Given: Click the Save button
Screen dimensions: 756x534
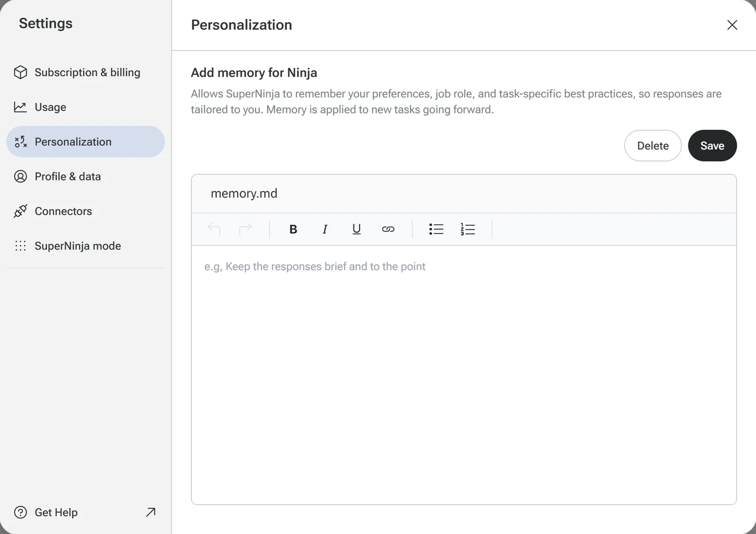Looking at the screenshot, I should pyautogui.click(x=712, y=146).
